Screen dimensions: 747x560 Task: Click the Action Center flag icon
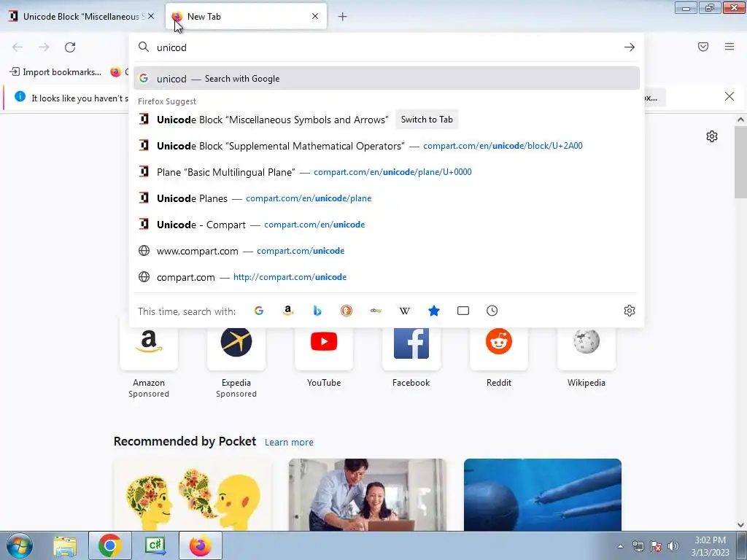(656, 546)
